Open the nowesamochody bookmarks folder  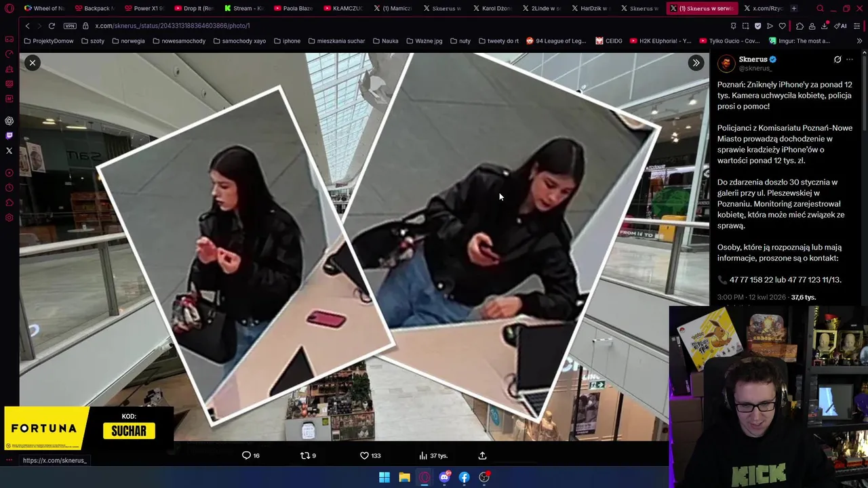coord(179,41)
